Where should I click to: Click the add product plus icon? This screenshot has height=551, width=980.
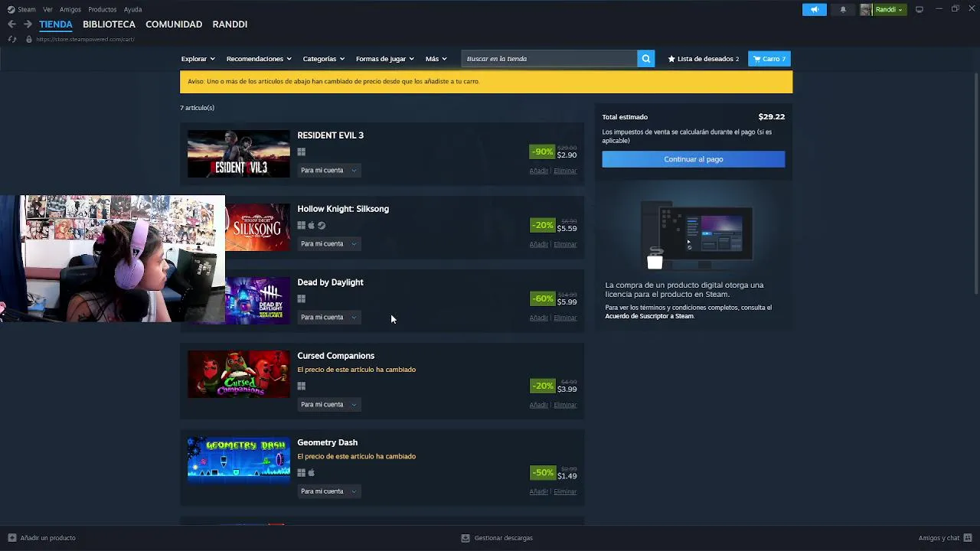pos(11,538)
